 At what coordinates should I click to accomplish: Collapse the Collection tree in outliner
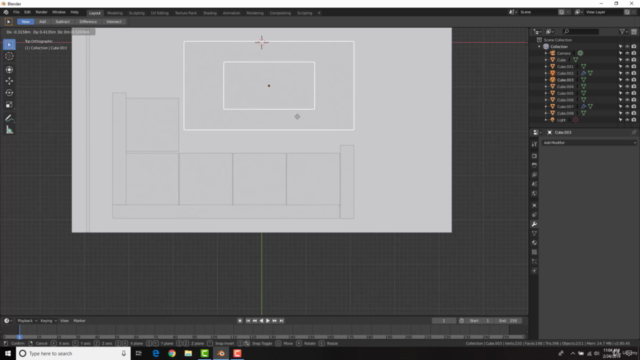click(x=540, y=47)
